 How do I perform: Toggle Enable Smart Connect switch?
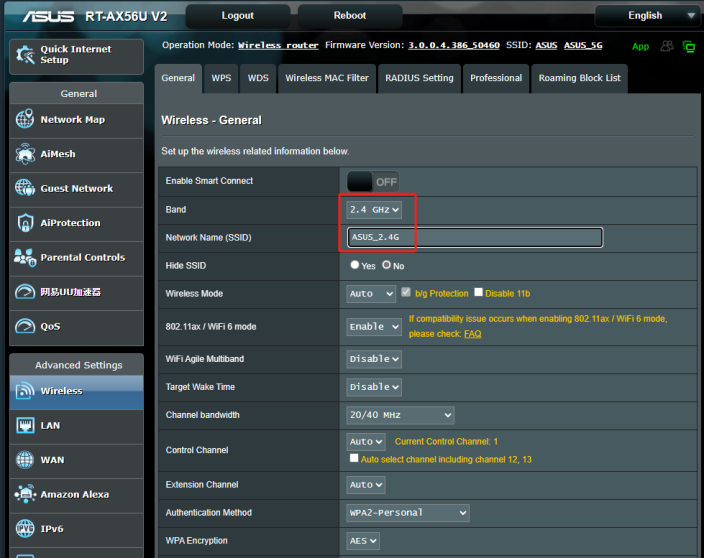click(x=373, y=182)
